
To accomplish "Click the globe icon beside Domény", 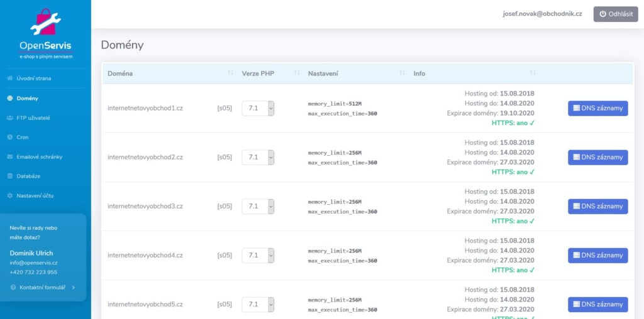I will pos(9,98).
